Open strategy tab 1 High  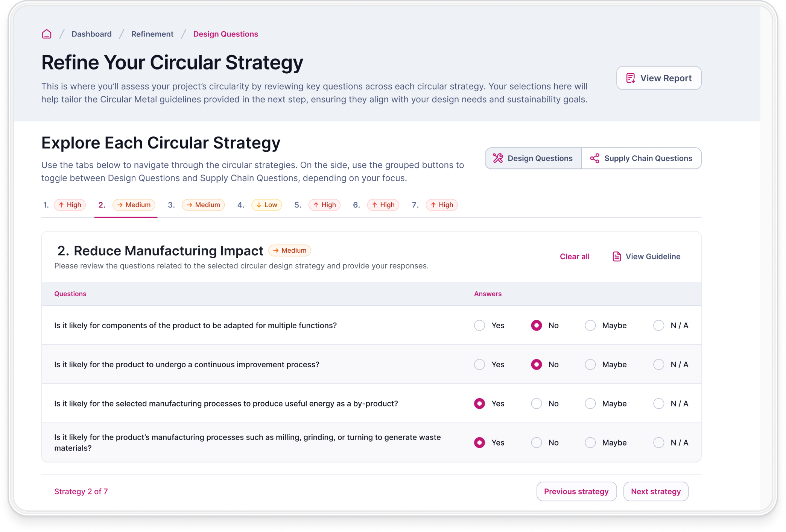click(64, 205)
